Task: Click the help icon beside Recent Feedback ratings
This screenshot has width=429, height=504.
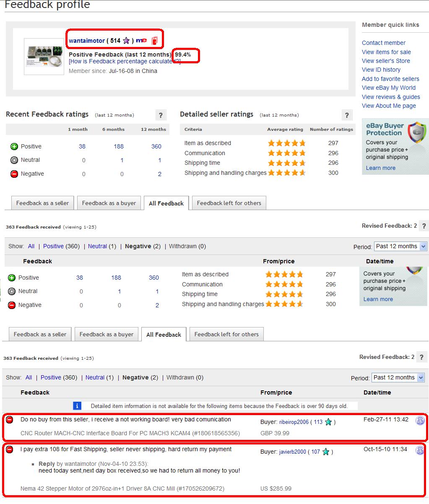Action: [161, 115]
